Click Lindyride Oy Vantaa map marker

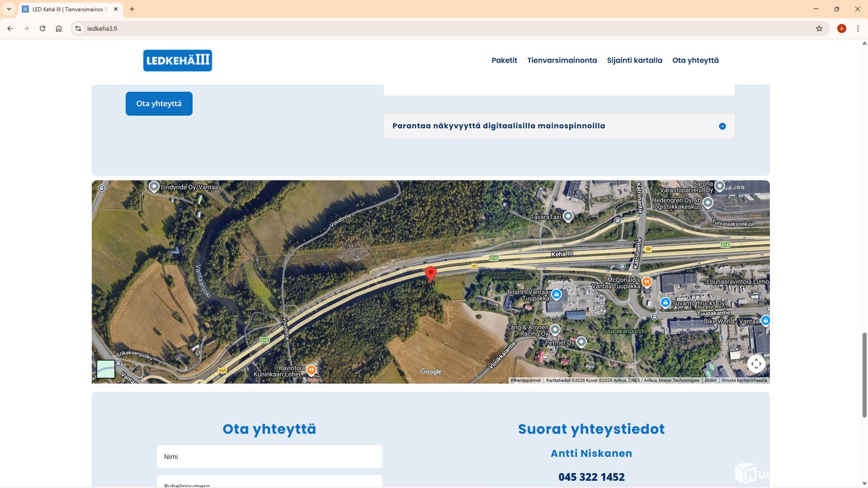point(154,186)
